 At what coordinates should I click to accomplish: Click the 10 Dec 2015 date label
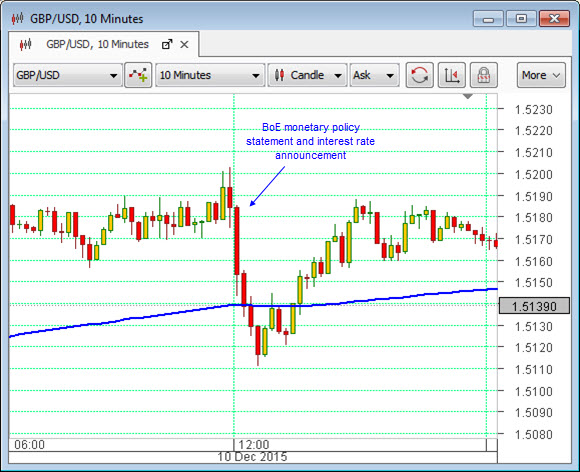tap(252, 457)
